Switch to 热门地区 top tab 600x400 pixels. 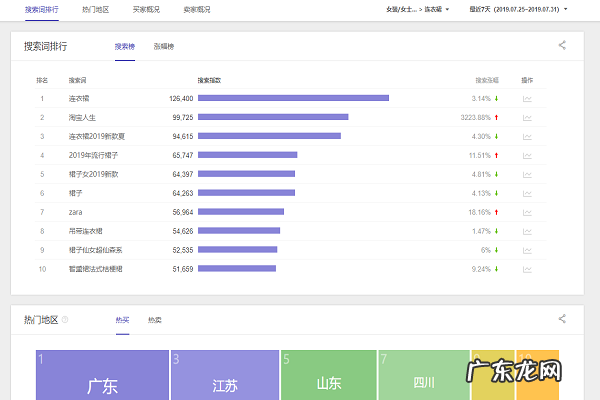click(x=95, y=9)
